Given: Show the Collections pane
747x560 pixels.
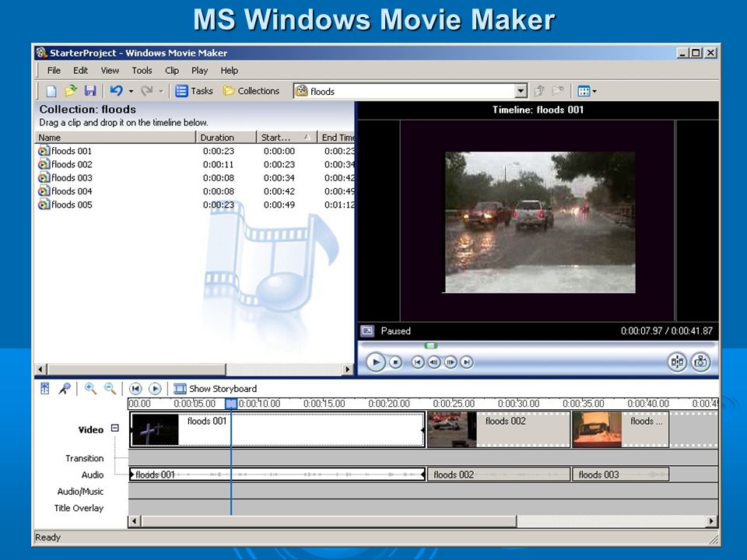Looking at the screenshot, I should tap(251, 90).
